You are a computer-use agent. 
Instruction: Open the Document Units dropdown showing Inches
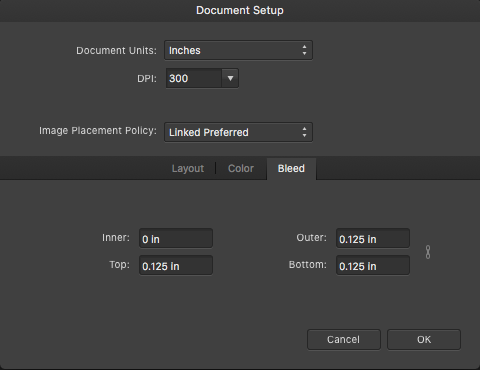(238, 50)
